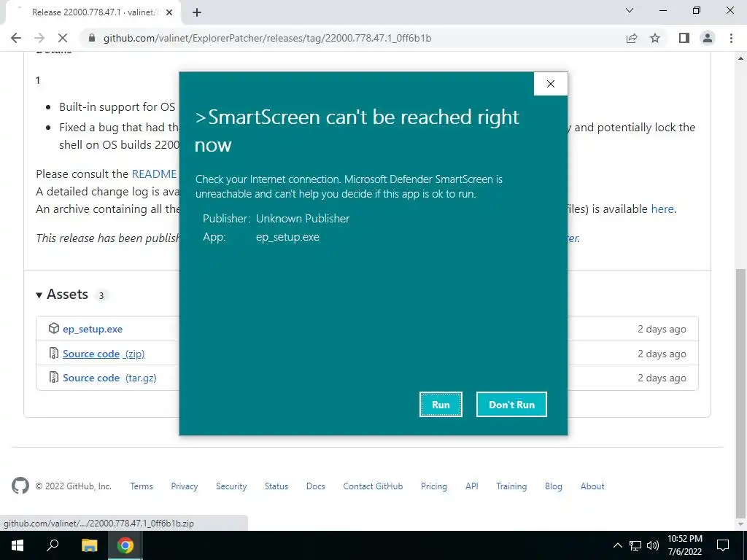This screenshot has height=560, width=747.
Task: Open the tab search chevron
Action: [630, 10]
